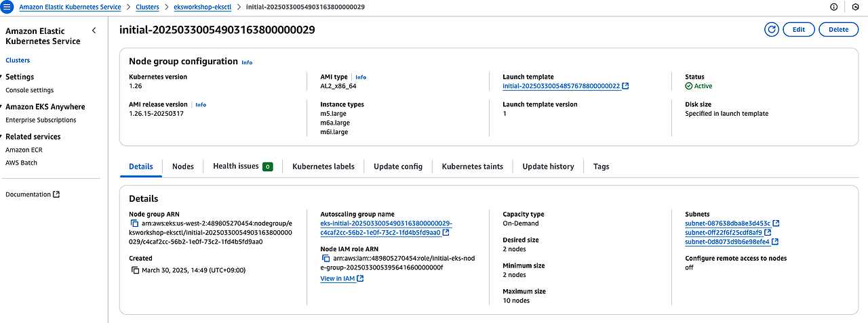Copy the Node IAM role ARN
This screenshot has height=323, width=868.
tap(325, 258)
